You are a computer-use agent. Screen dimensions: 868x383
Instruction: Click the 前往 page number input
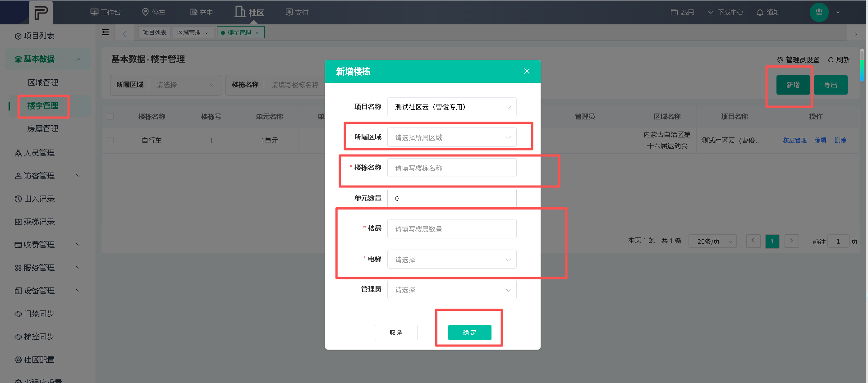[x=838, y=242]
